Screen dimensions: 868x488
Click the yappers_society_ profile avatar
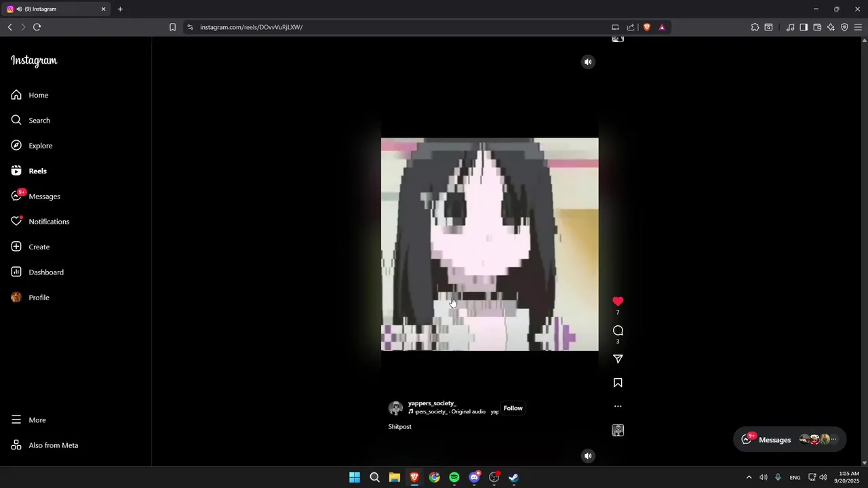(x=395, y=408)
